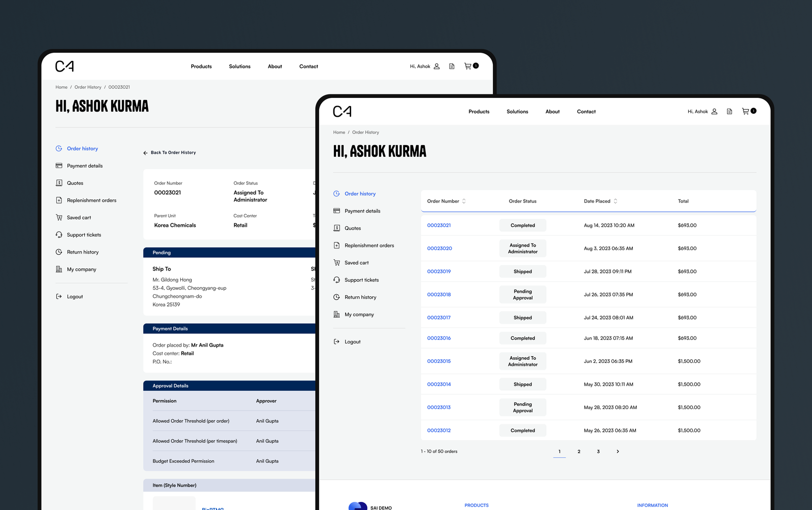Open Saved cart in front sidebar
The width and height of the screenshot is (812, 510).
click(356, 263)
